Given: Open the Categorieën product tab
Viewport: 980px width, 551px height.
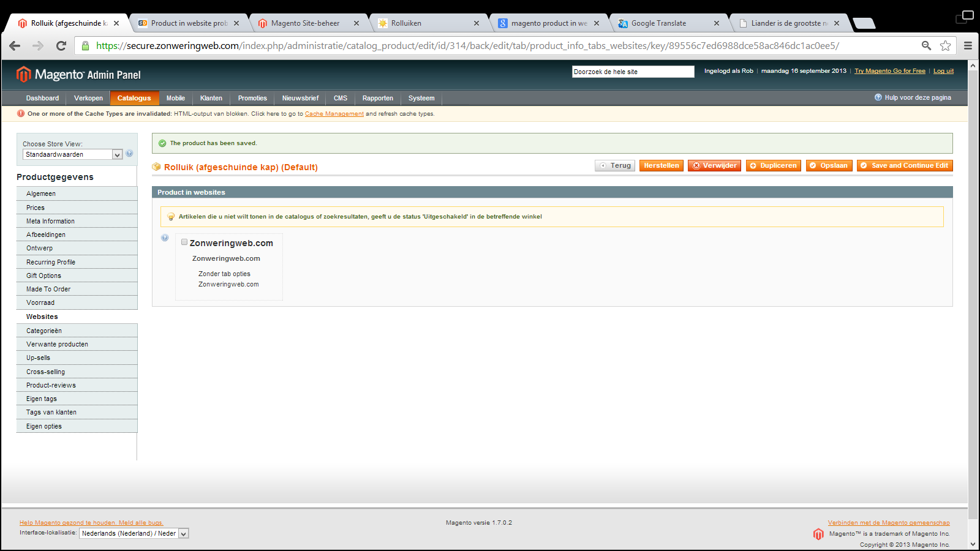Looking at the screenshot, I should (77, 331).
